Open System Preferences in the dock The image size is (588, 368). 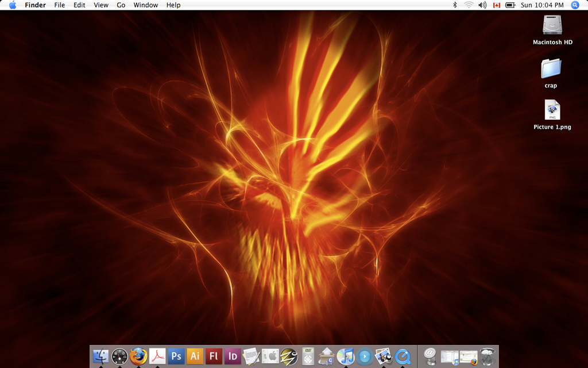(270, 356)
